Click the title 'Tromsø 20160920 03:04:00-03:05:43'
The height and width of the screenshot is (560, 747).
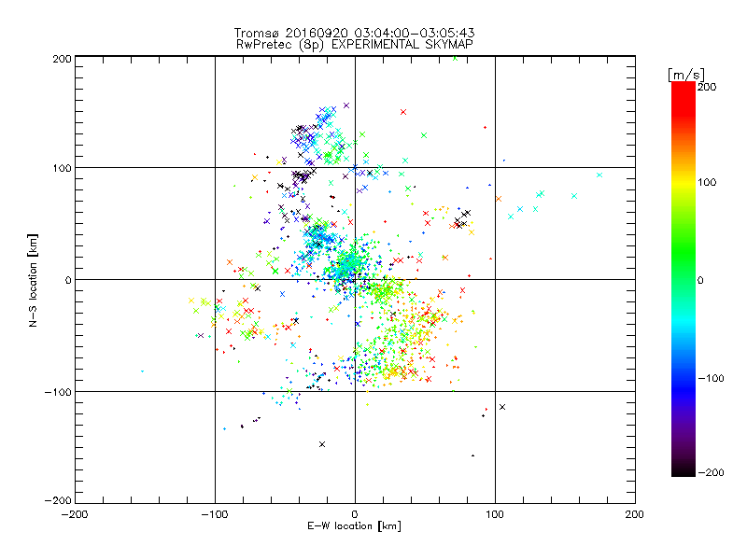pyautogui.click(x=354, y=33)
